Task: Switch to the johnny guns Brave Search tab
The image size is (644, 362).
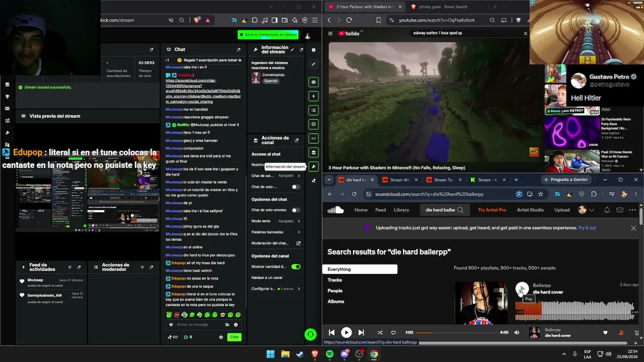Action: click(443, 7)
